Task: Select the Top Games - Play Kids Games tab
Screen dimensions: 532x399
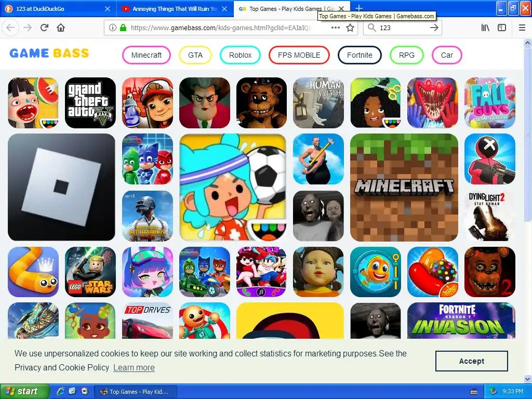Action: (292, 9)
